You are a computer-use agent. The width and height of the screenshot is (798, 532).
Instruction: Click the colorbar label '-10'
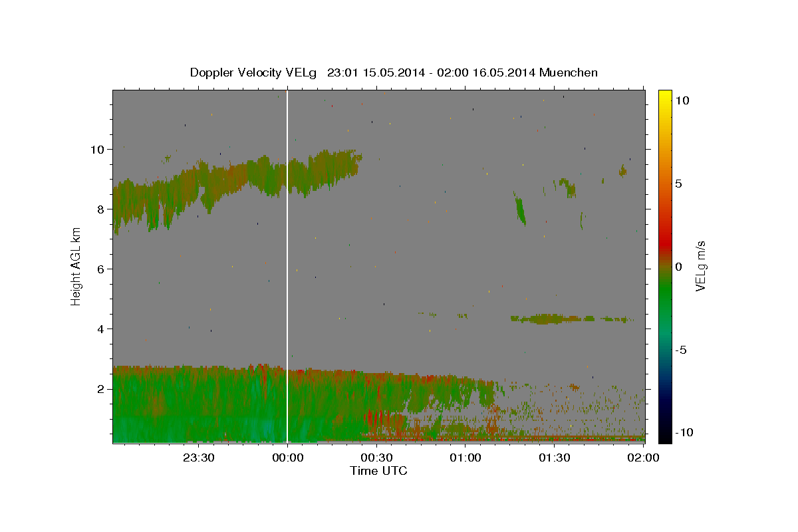[684, 432]
